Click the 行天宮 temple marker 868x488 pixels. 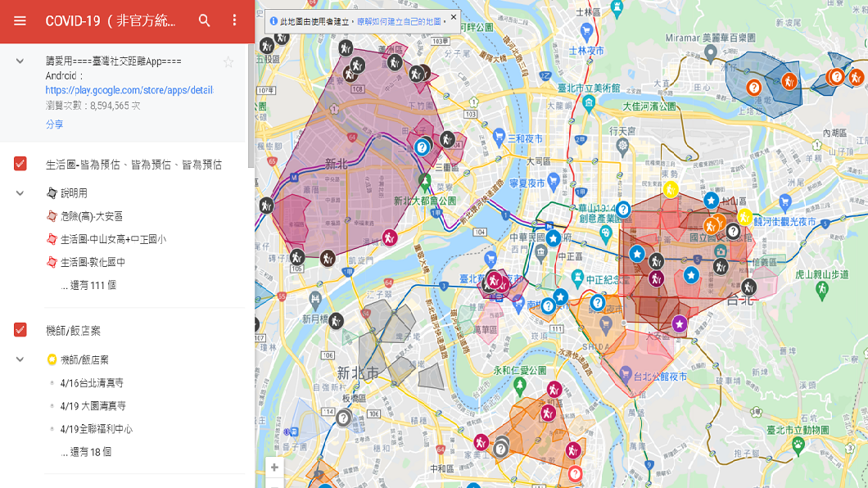623,146
